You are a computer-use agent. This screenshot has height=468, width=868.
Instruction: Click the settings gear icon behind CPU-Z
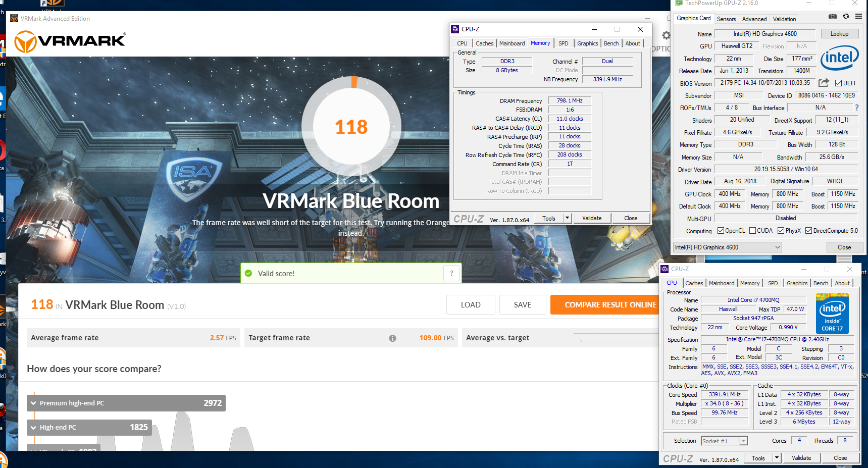(x=667, y=35)
